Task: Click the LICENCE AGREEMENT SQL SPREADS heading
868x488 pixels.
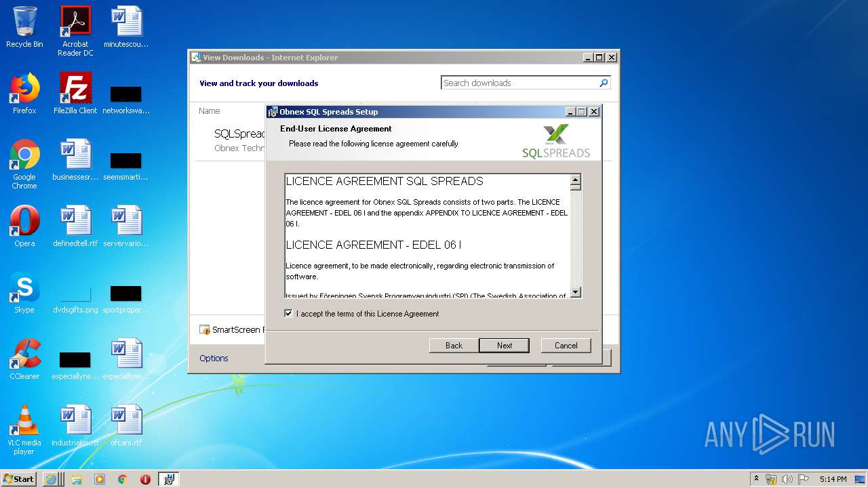Action: tap(384, 182)
